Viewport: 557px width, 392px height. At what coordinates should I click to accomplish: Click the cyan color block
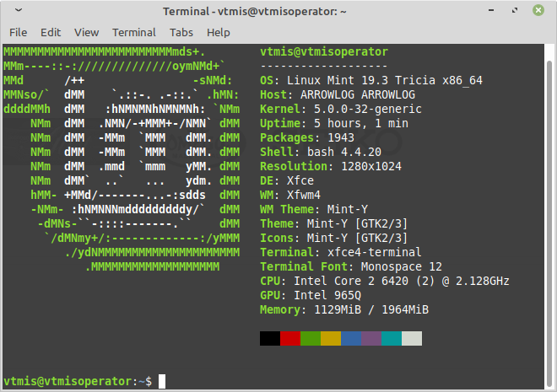coord(392,338)
